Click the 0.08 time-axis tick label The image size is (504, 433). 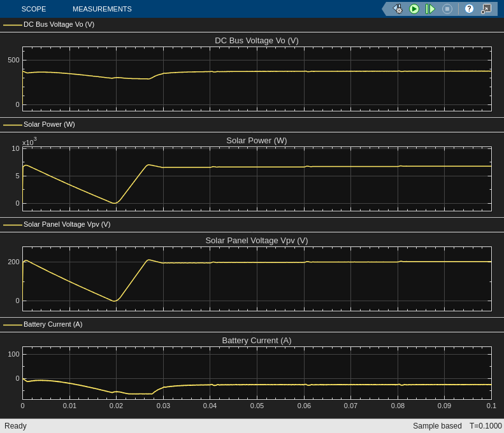point(398,406)
